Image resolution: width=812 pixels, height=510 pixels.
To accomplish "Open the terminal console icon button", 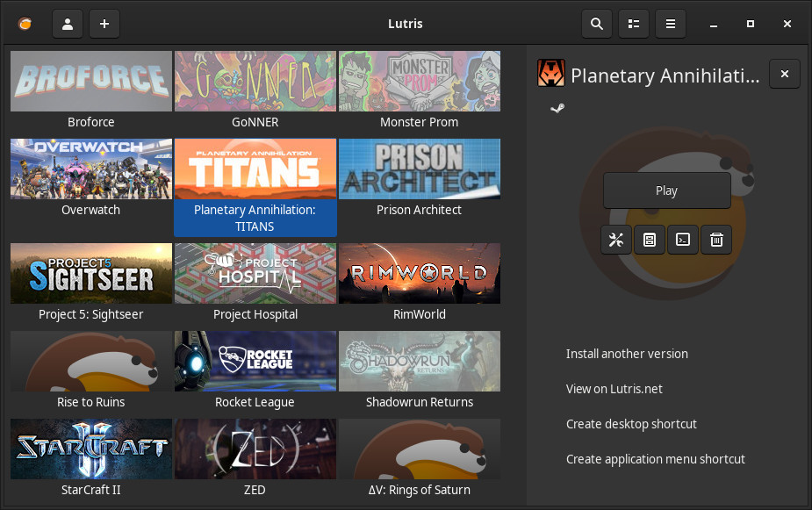I will point(683,240).
